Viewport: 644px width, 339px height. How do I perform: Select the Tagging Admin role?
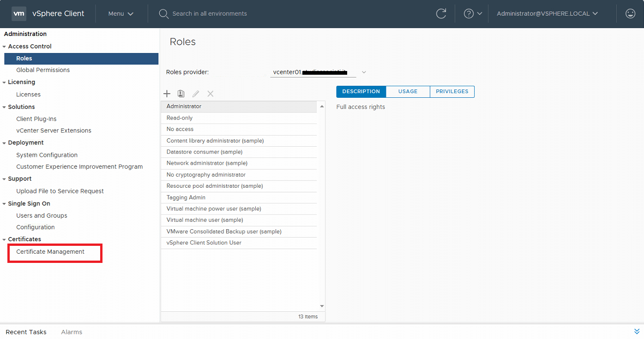pos(239,197)
